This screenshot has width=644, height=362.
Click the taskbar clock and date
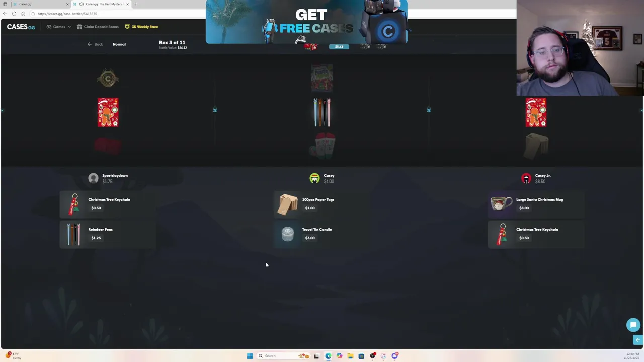click(631, 356)
